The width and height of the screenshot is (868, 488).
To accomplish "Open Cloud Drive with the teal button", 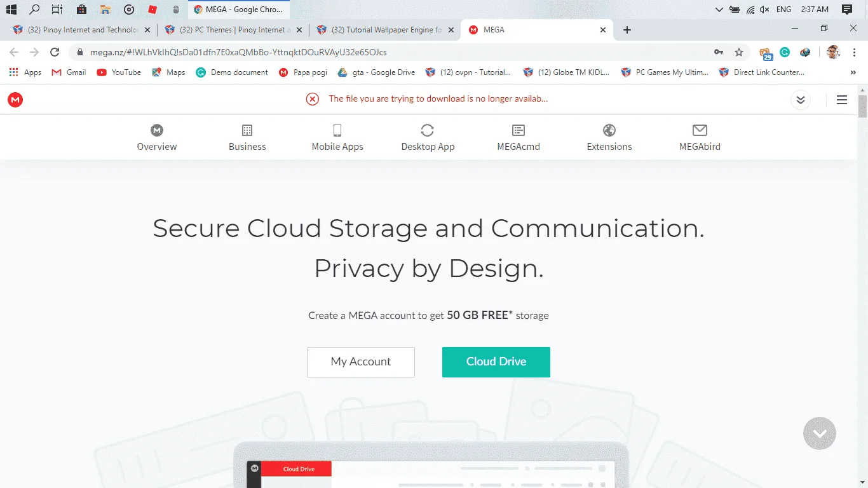I will 496,362.
